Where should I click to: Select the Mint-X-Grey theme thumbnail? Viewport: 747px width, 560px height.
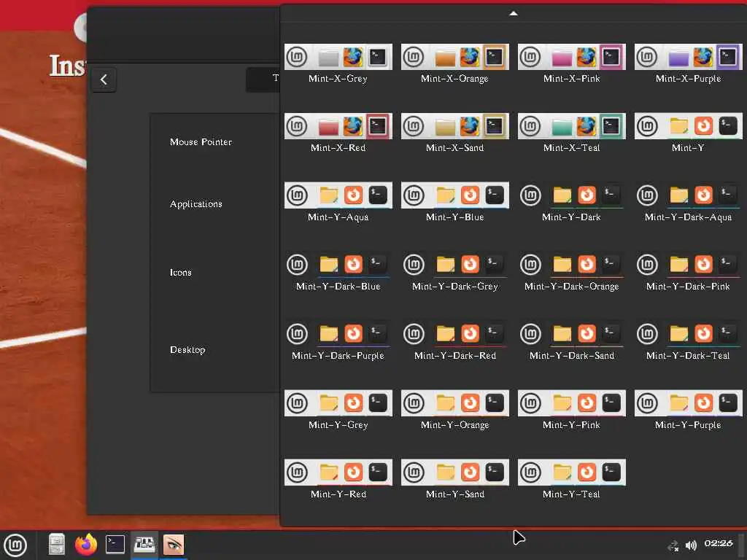point(338,57)
